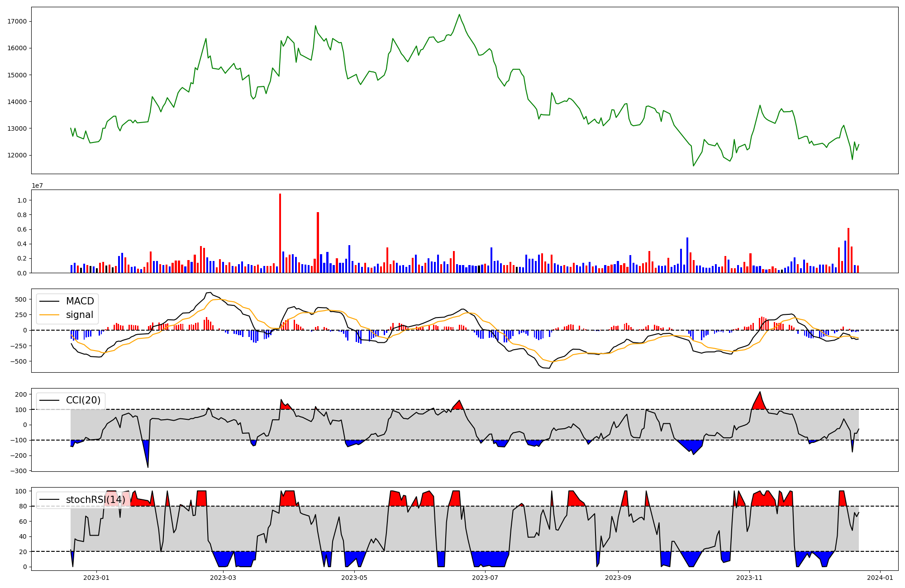Click the 2023-01 x-axis date label
This screenshot has height=588, width=905.
[96, 578]
